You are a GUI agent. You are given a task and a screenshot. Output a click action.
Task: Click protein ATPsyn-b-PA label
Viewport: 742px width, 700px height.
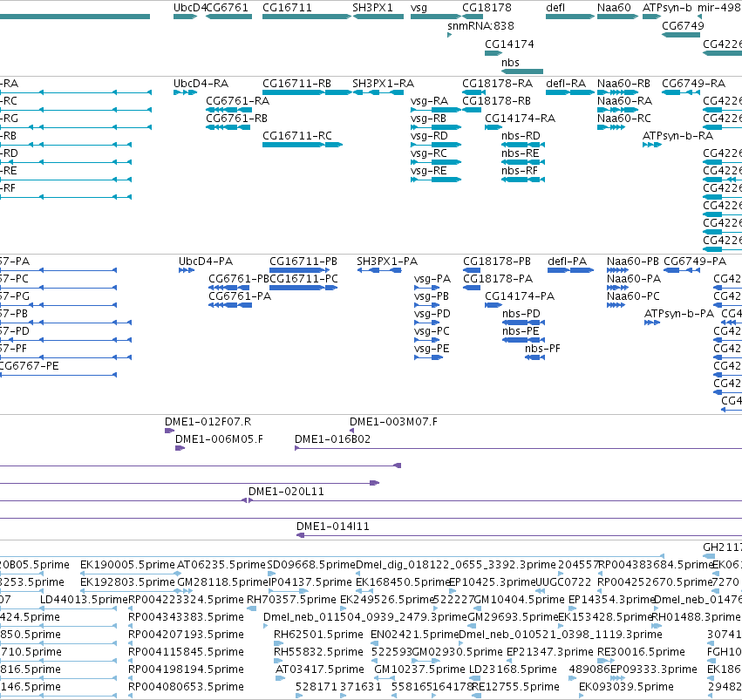tap(679, 314)
